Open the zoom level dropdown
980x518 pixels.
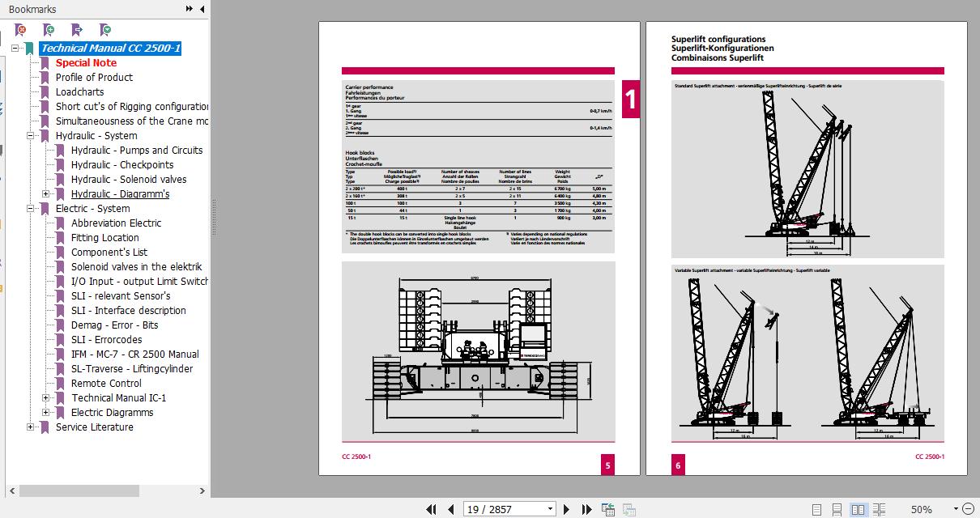click(955, 509)
